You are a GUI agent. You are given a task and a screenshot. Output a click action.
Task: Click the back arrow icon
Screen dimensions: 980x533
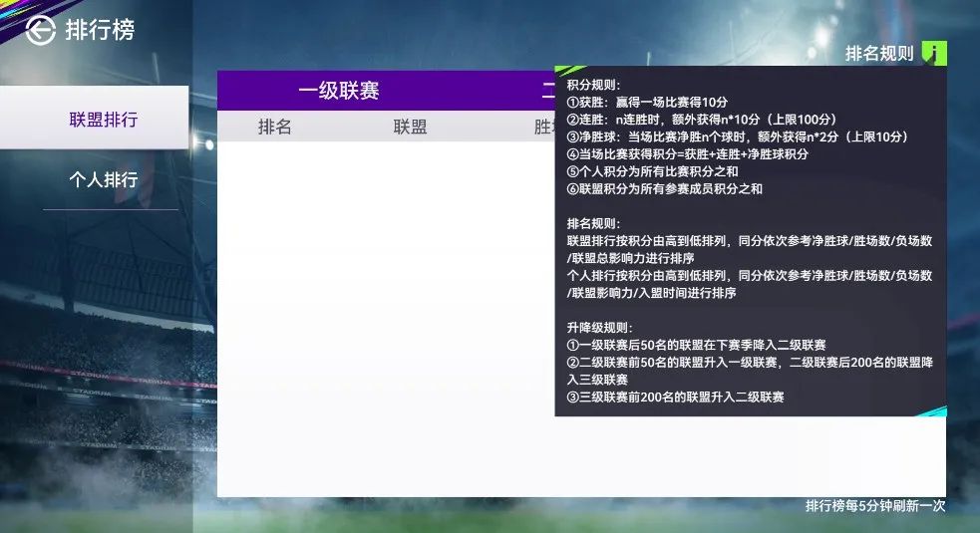click(40, 31)
